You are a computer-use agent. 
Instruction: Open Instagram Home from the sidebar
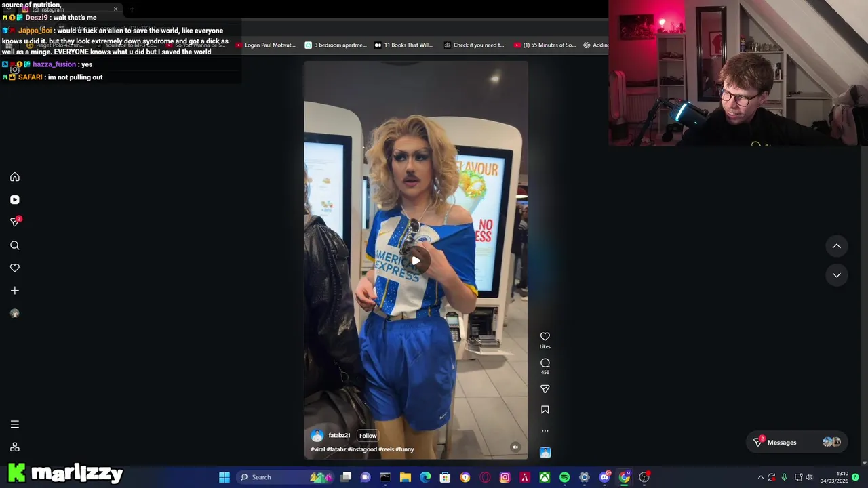tap(15, 177)
